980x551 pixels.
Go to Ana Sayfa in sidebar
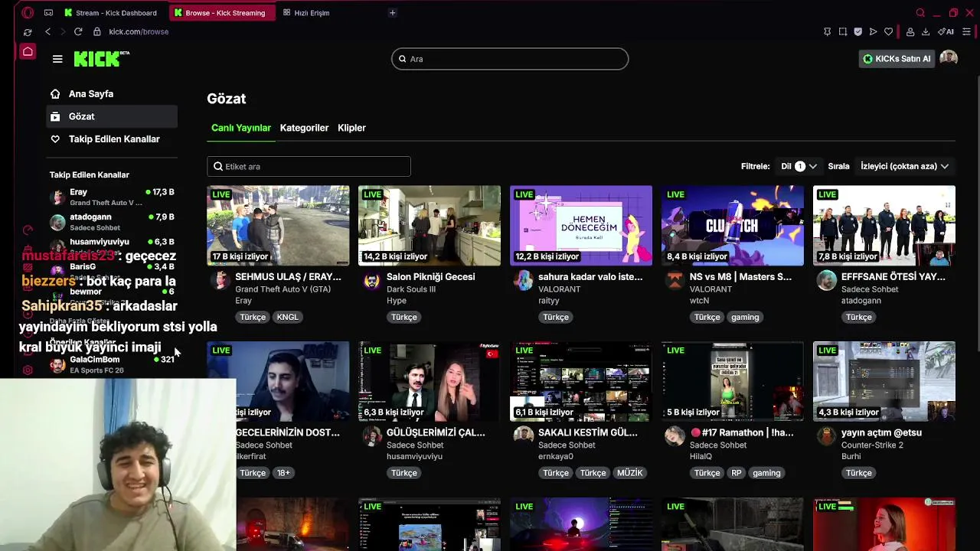click(112, 93)
